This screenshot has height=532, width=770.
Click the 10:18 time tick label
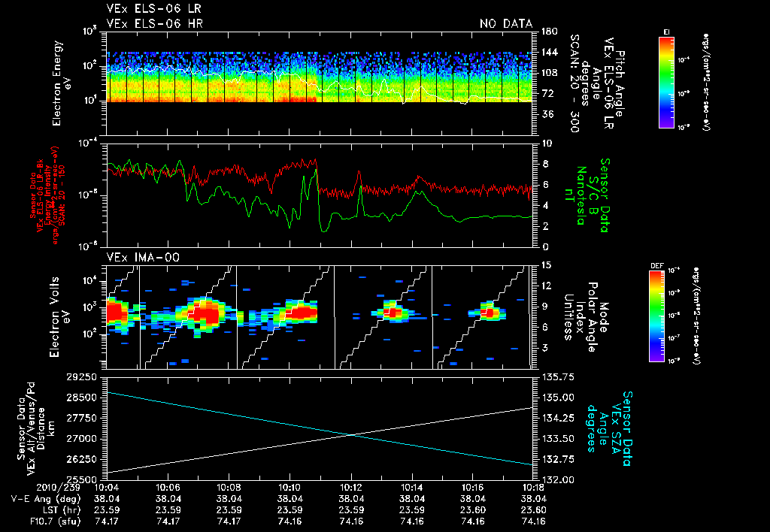click(x=534, y=488)
